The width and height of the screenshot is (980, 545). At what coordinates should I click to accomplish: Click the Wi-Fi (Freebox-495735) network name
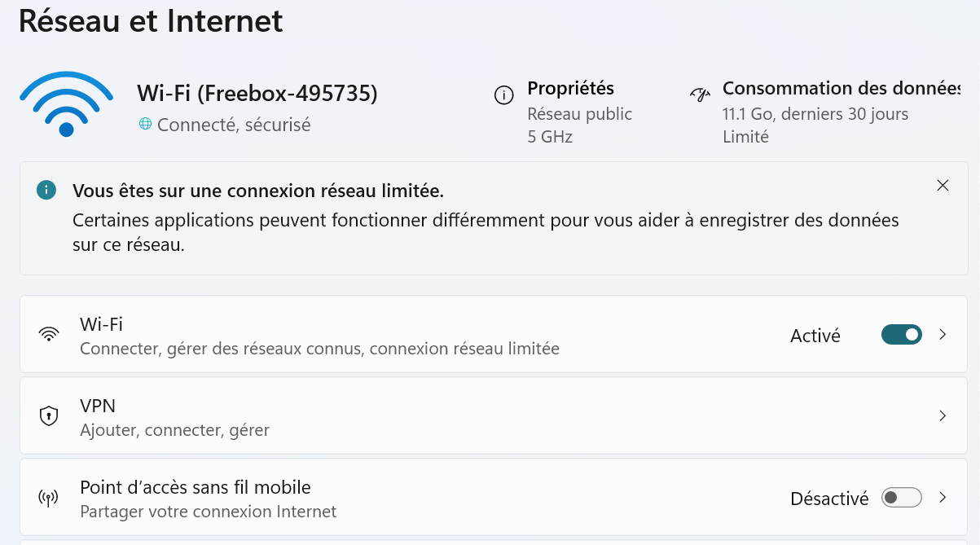pos(257,94)
